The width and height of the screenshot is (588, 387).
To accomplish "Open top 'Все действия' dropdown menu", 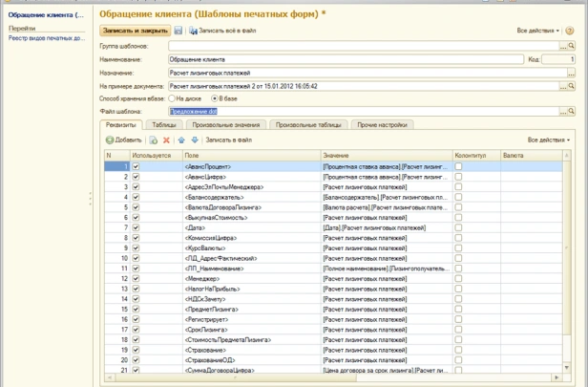I will pyautogui.click(x=538, y=31).
